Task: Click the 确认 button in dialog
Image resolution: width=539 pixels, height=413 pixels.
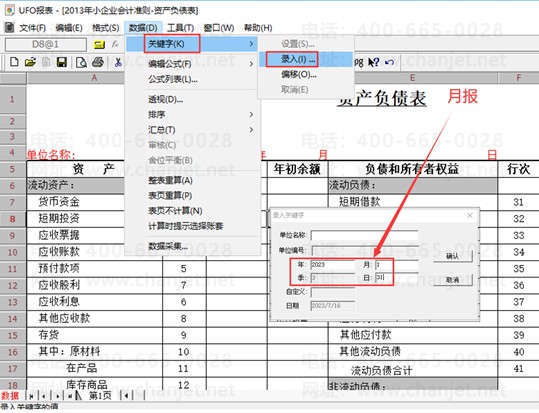Action: pyautogui.click(x=452, y=256)
